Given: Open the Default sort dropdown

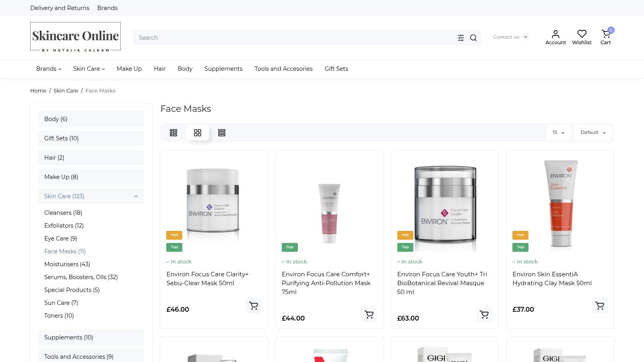Looking at the screenshot, I should coord(593,133).
